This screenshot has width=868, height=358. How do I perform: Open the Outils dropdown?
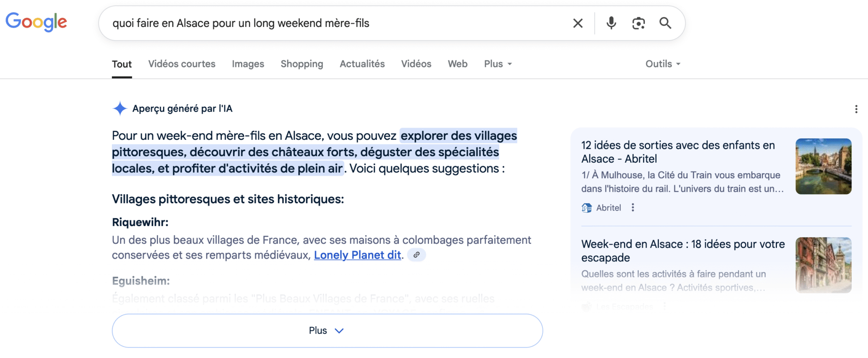[x=663, y=64]
